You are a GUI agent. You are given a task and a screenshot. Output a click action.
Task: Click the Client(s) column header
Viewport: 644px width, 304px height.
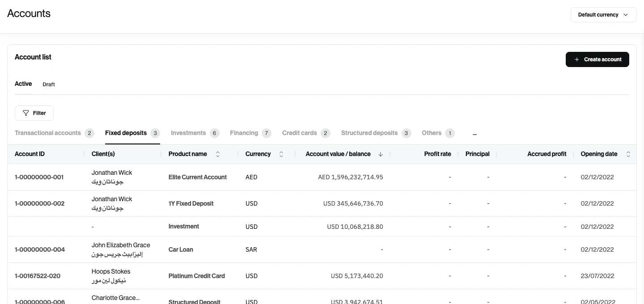click(103, 154)
